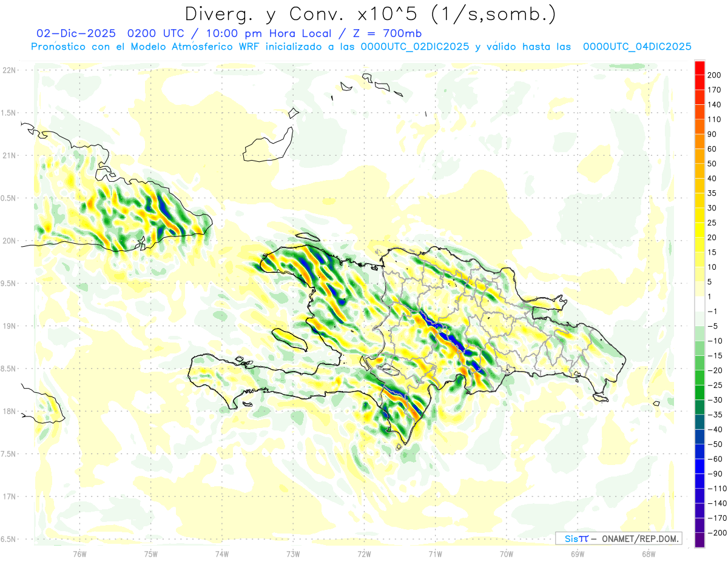Image resolution: width=728 pixels, height=562 pixels.
Task: Click the color swatch between 15 and 10
Action: (699, 259)
